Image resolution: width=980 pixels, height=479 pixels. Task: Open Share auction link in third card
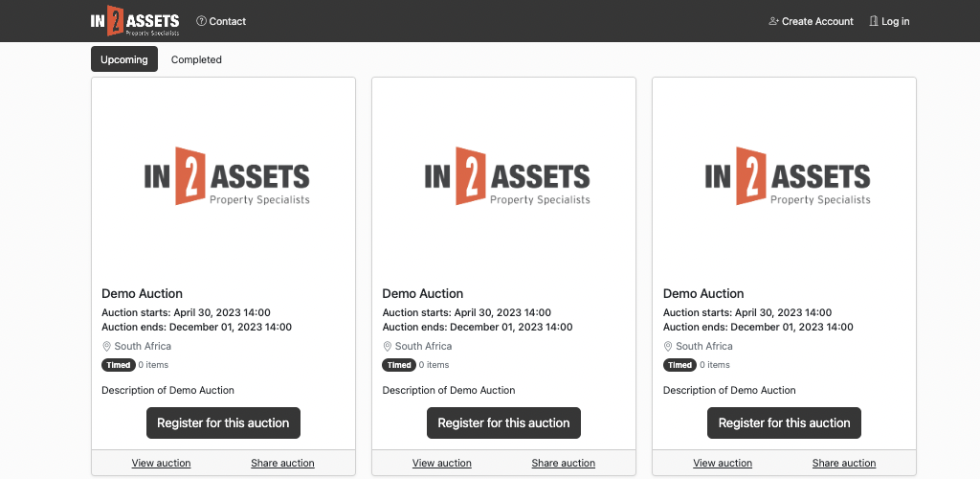pyautogui.click(x=844, y=464)
